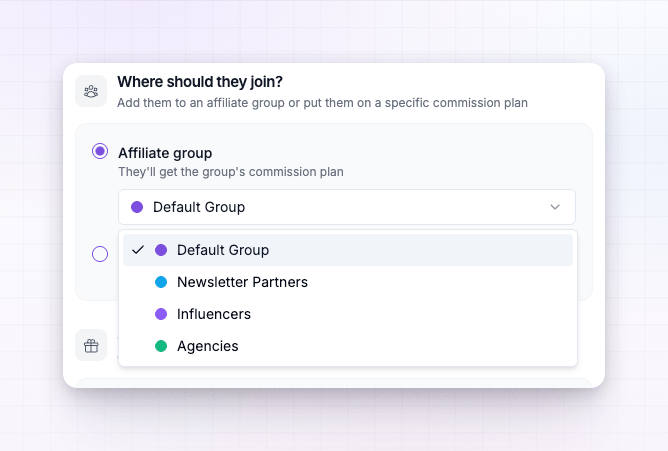Click 'They'll get the group's commission plan' text

pyautogui.click(x=230, y=172)
